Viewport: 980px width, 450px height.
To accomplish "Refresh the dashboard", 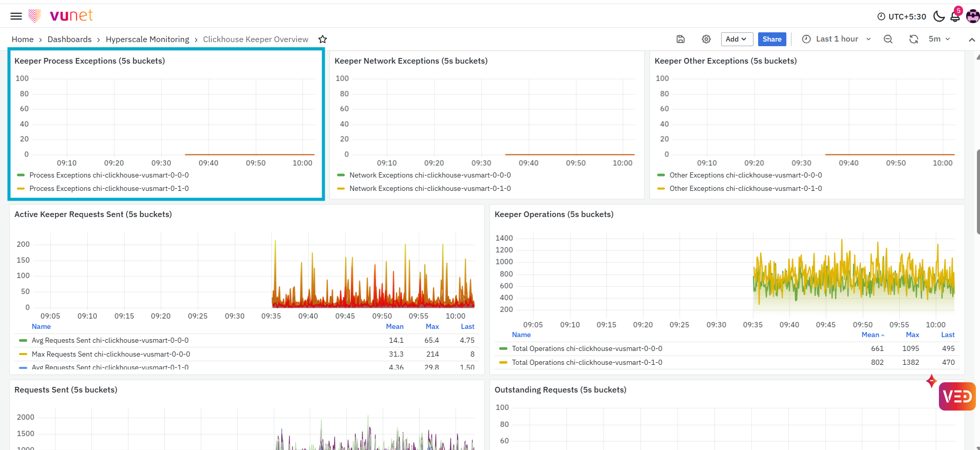I will [x=914, y=39].
